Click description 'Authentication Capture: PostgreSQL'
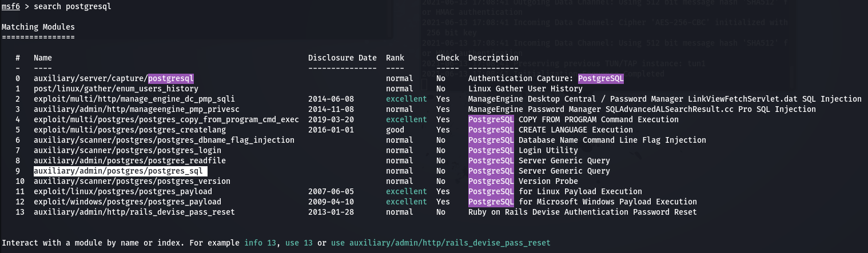The width and height of the screenshot is (868, 253). pyautogui.click(x=546, y=78)
